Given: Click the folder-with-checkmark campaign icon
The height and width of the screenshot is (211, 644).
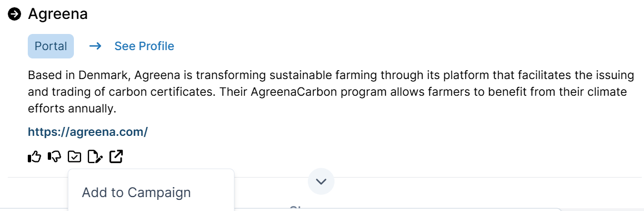Looking at the screenshot, I should pyautogui.click(x=75, y=156).
